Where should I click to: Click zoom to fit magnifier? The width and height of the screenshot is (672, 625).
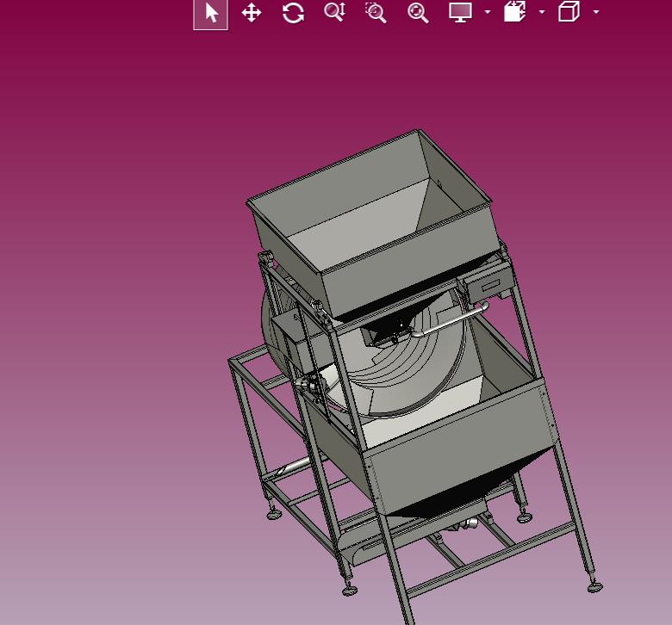418,13
